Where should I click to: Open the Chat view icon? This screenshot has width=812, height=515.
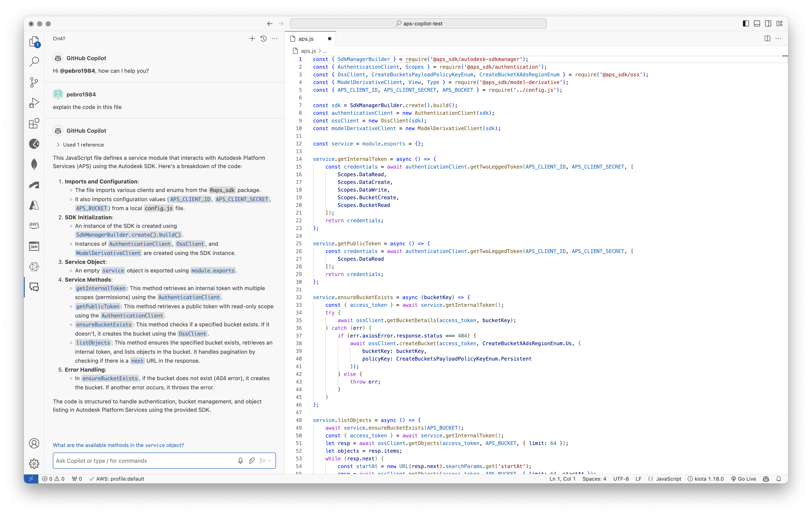point(34,287)
